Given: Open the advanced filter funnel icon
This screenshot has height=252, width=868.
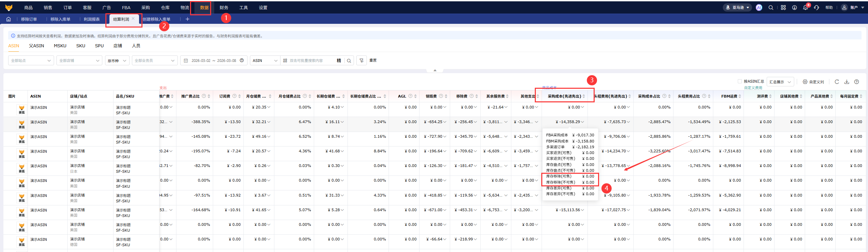Looking at the screenshot, I should tap(361, 61).
